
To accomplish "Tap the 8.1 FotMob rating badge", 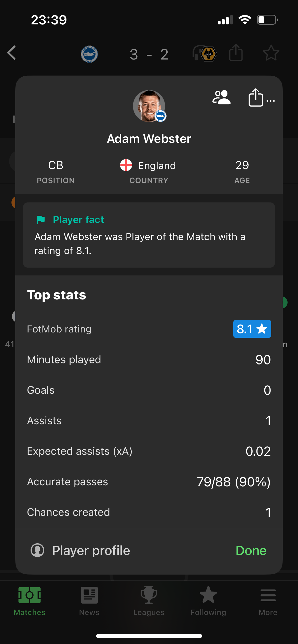I will [252, 329].
